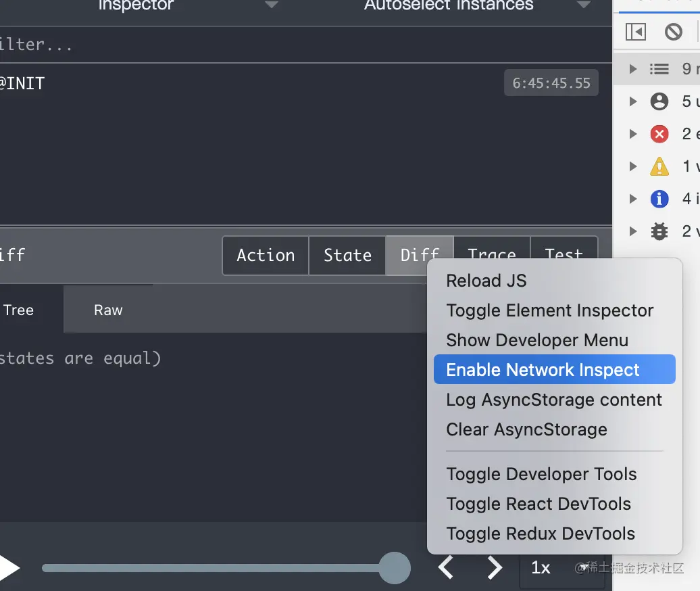Choose Reload JS from context menu

[x=555, y=281]
